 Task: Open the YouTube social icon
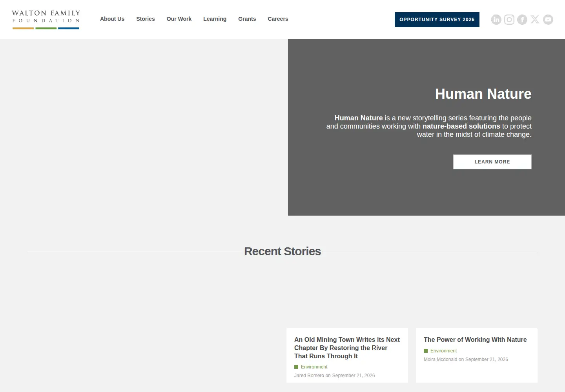[x=548, y=20]
